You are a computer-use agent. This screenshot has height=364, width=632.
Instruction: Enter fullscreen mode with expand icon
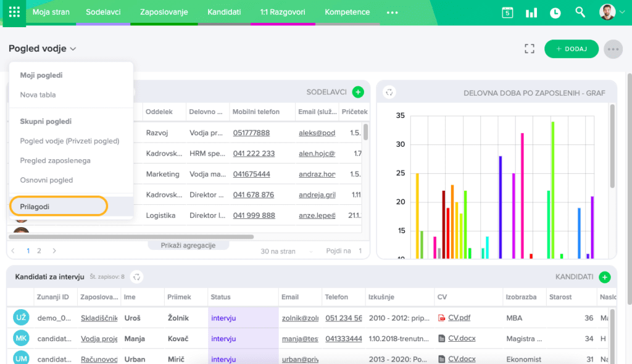tap(529, 49)
